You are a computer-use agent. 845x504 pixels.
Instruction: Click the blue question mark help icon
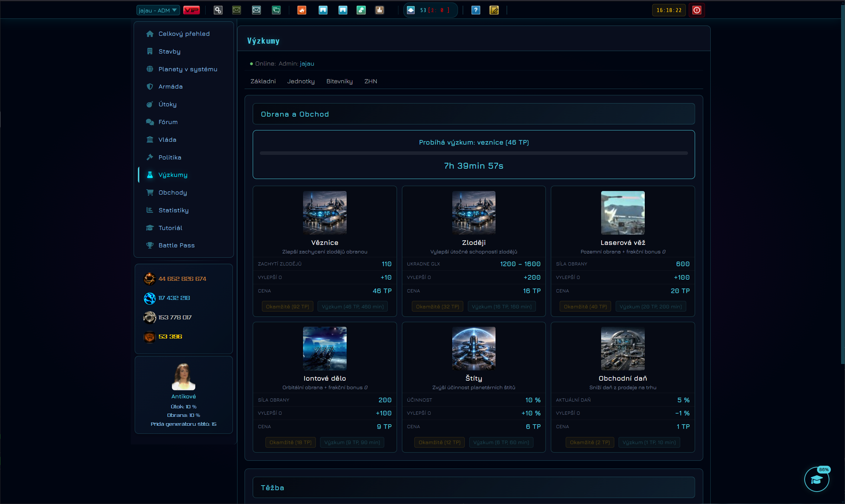click(476, 10)
